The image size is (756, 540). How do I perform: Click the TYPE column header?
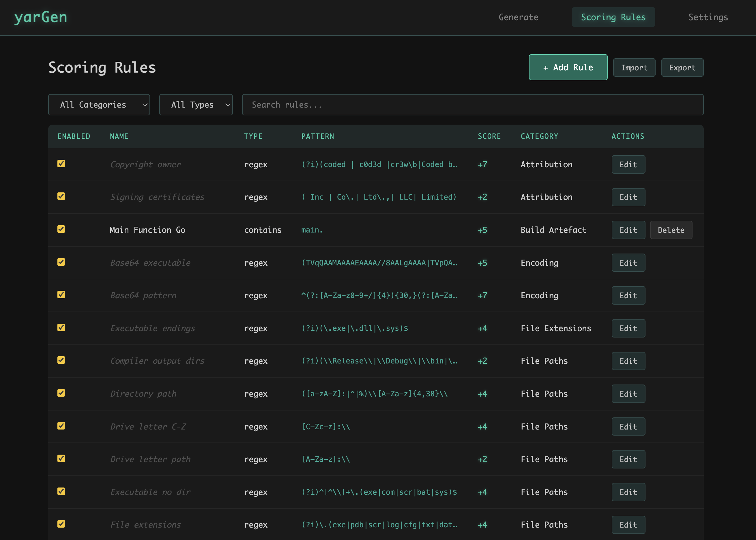point(253,136)
